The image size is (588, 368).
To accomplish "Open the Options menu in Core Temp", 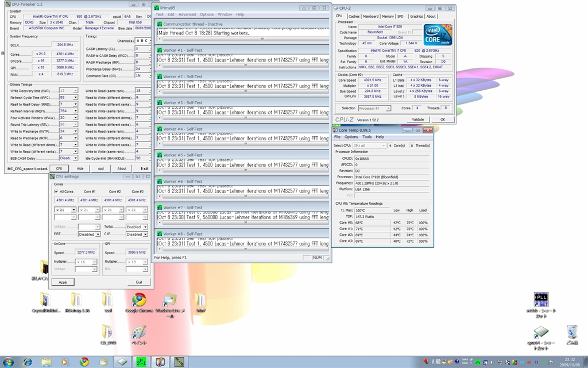I will tap(351, 137).
